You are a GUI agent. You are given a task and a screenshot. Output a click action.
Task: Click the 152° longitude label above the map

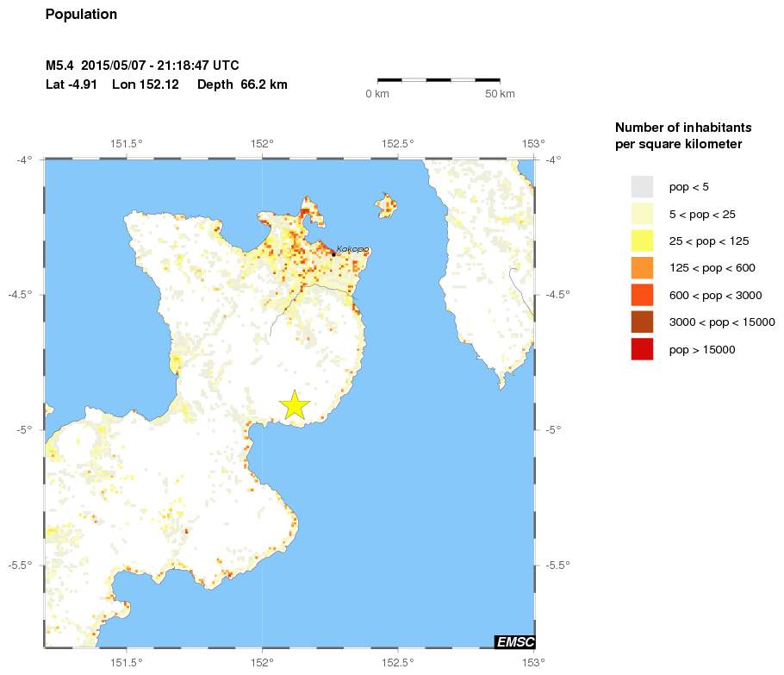click(x=262, y=143)
